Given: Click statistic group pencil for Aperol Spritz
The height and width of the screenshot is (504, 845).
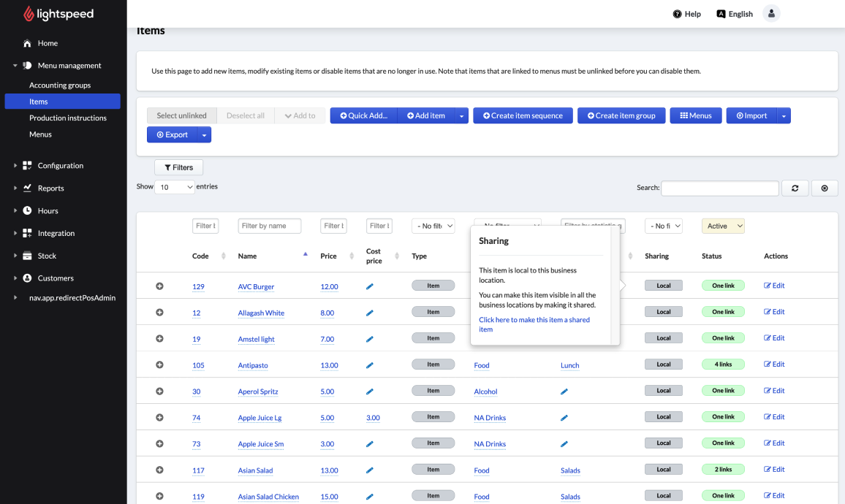Looking at the screenshot, I should 564,392.
